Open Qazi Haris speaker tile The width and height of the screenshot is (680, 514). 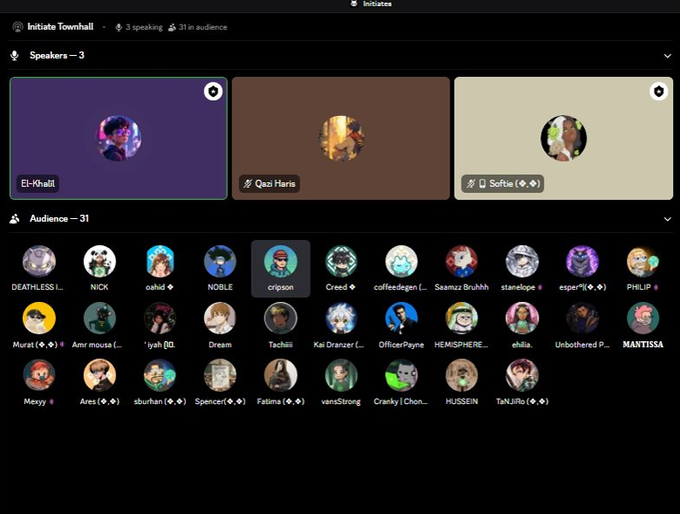pyautogui.click(x=341, y=138)
